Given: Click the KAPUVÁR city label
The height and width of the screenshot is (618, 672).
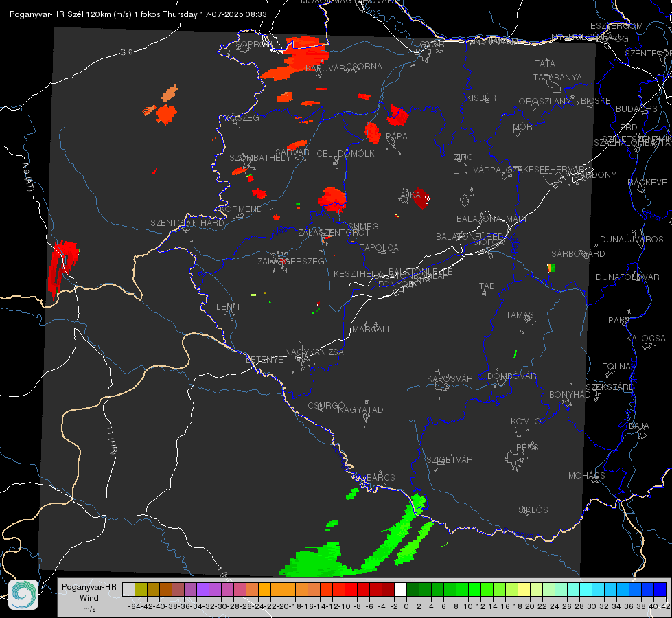Looking at the screenshot, I should click(325, 69).
